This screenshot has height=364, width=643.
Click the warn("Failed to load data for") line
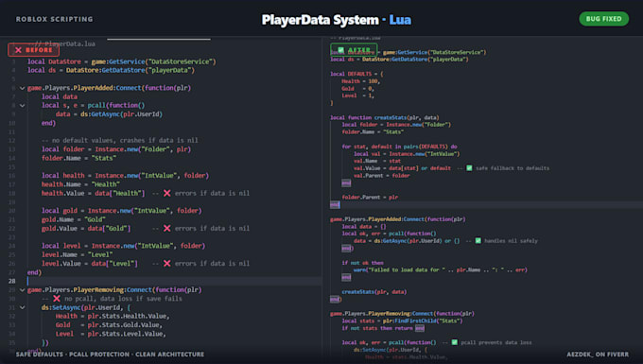441,269
